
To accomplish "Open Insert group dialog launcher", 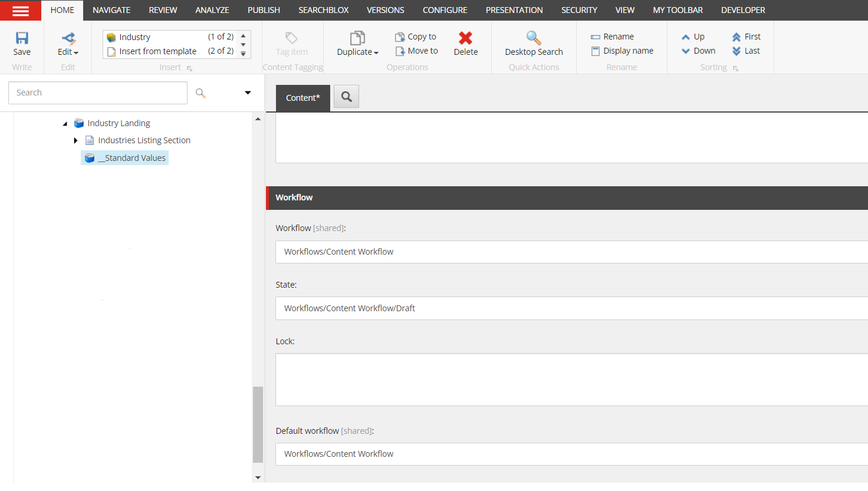I will [189, 68].
